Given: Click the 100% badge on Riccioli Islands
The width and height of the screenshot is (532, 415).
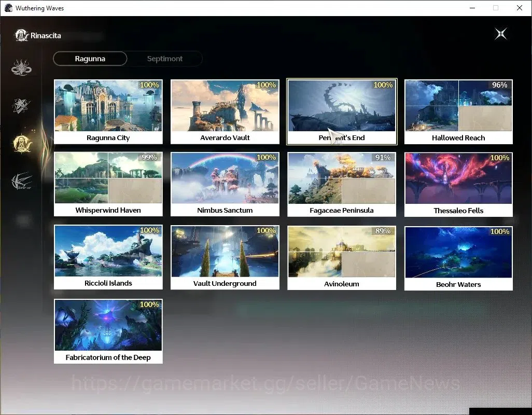Looking at the screenshot, I should click(x=149, y=230).
